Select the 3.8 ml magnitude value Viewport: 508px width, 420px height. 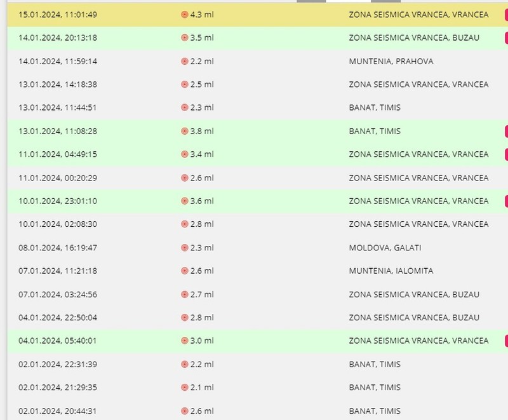tap(202, 132)
